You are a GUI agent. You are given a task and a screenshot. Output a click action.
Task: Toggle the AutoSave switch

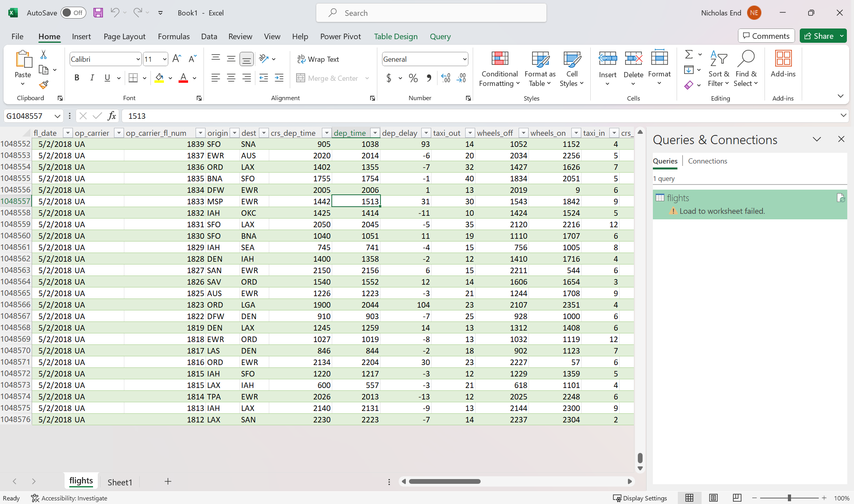click(73, 13)
